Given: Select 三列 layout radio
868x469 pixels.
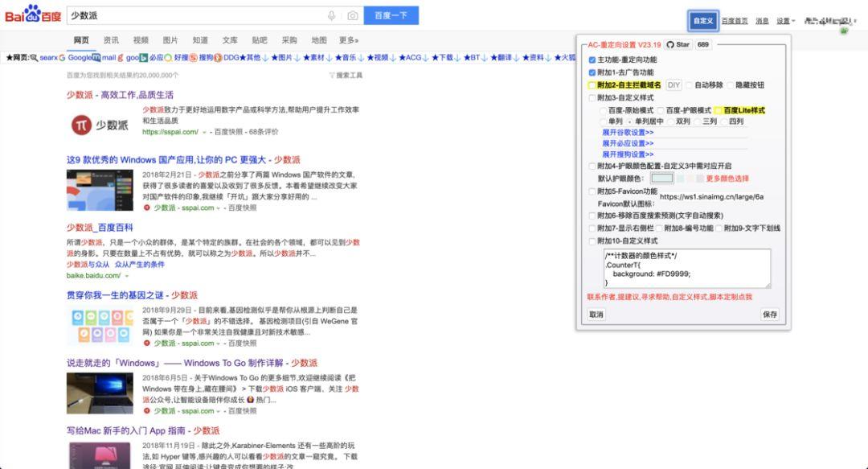Looking at the screenshot, I should point(697,121).
